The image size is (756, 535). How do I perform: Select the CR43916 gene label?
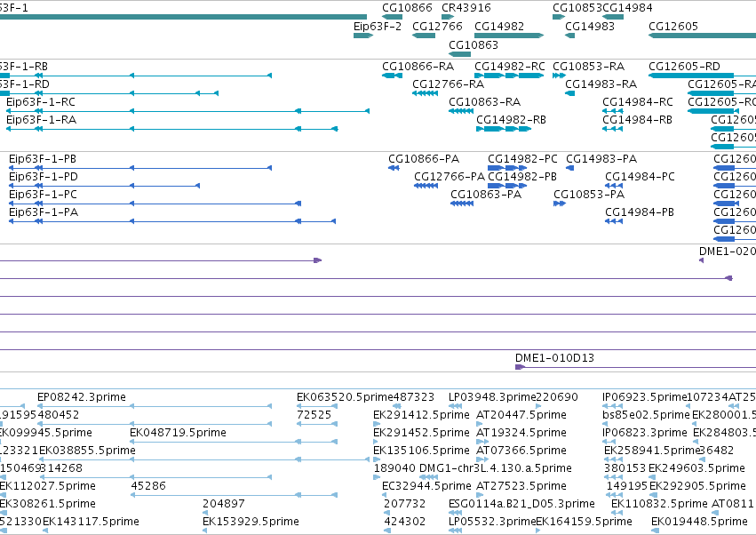pos(466,8)
